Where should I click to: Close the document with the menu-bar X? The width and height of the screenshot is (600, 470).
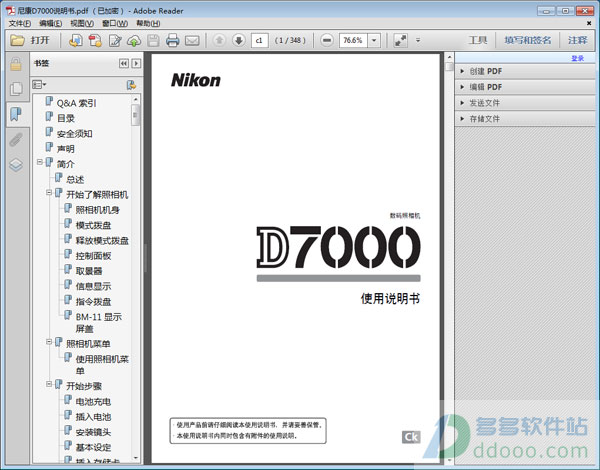tap(589, 23)
